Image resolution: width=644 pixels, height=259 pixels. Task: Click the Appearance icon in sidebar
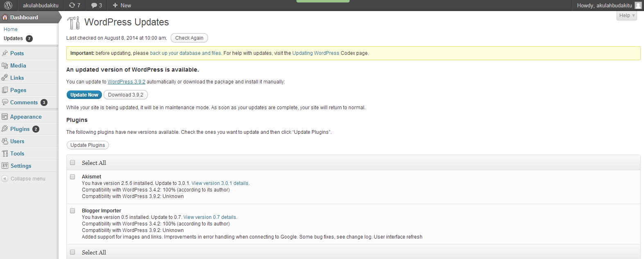pos(5,117)
